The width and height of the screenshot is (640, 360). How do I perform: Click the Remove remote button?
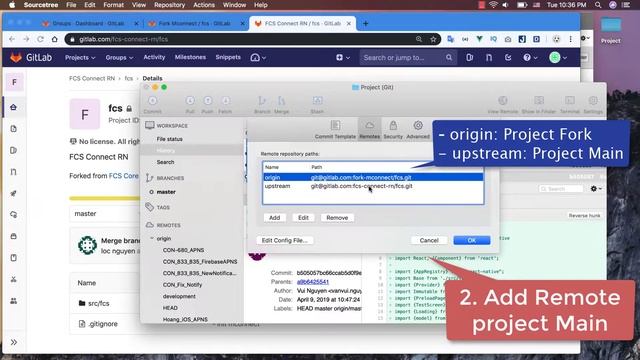tap(337, 218)
